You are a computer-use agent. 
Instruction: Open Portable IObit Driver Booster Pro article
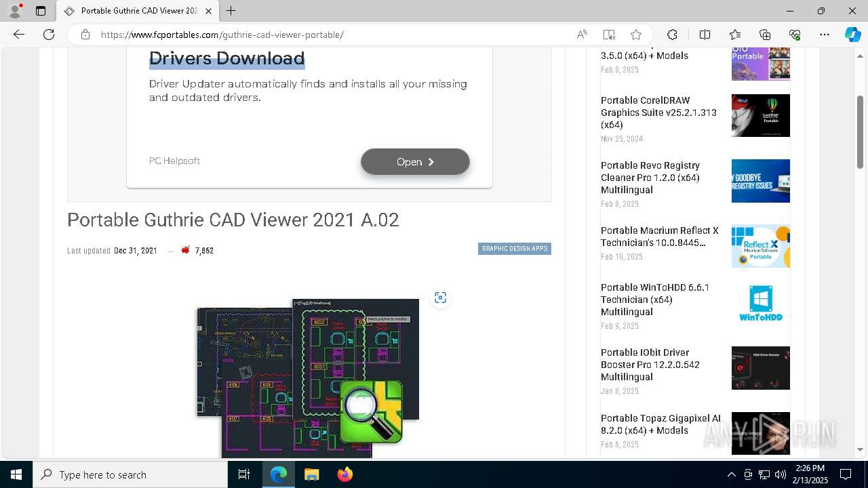(x=650, y=365)
